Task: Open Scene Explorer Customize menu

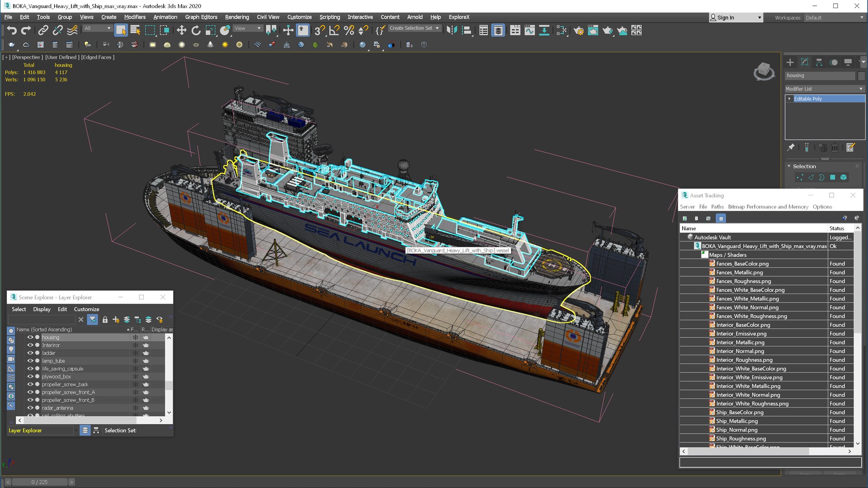Action: coord(86,309)
